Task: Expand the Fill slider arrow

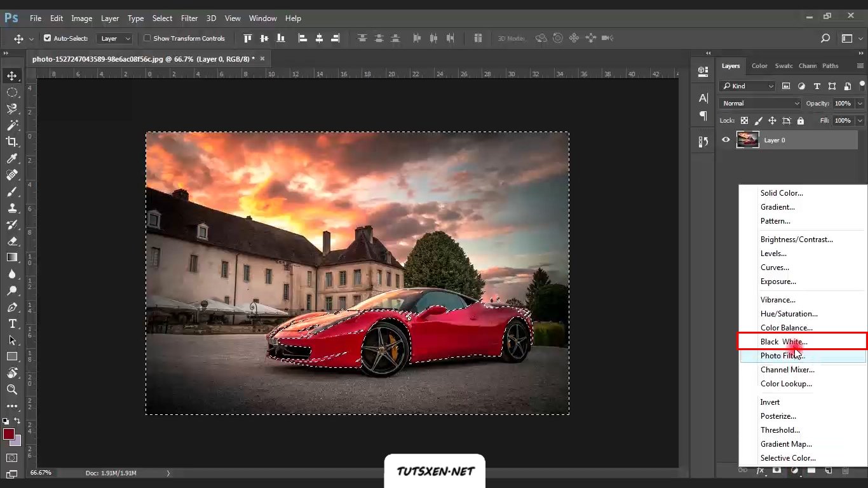Action: (860, 121)
